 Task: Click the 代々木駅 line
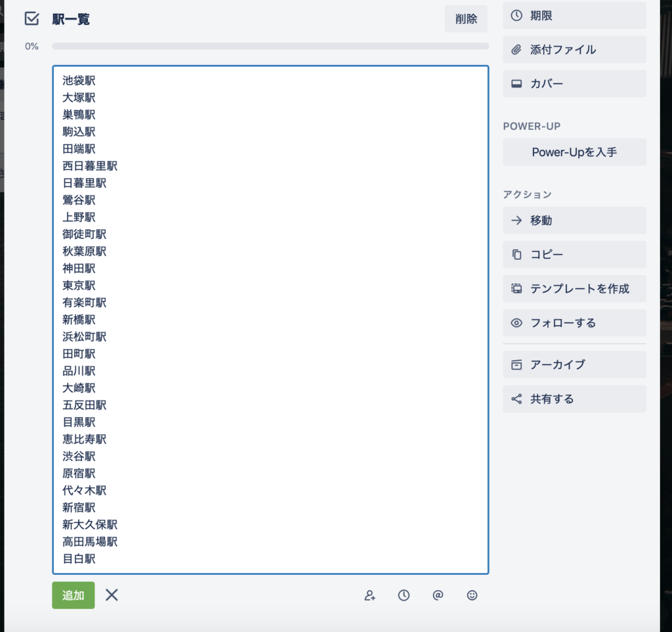click(85, 491)
